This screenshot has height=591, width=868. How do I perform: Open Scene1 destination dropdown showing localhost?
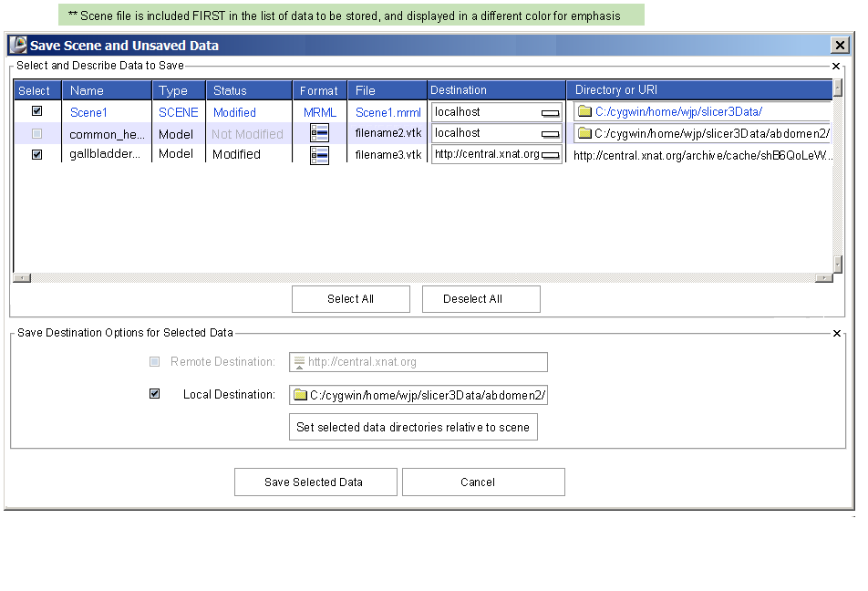pyautogui.click(x=550, y=113)
